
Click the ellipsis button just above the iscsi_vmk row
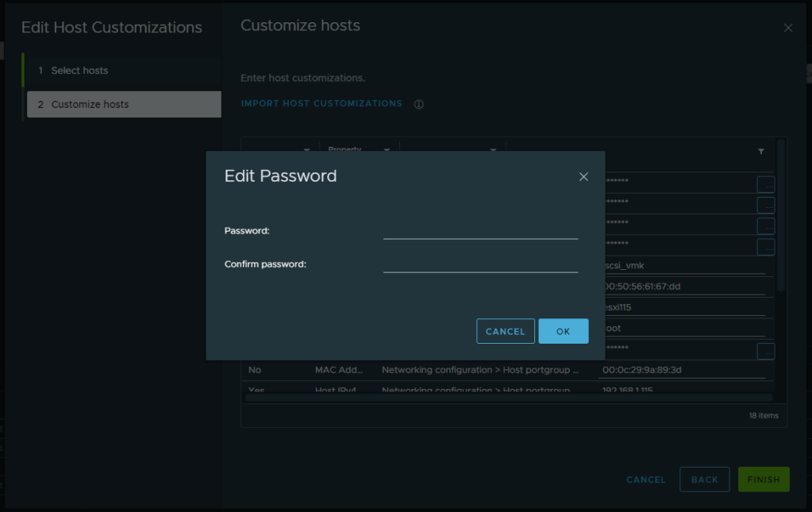click(765, 246)
